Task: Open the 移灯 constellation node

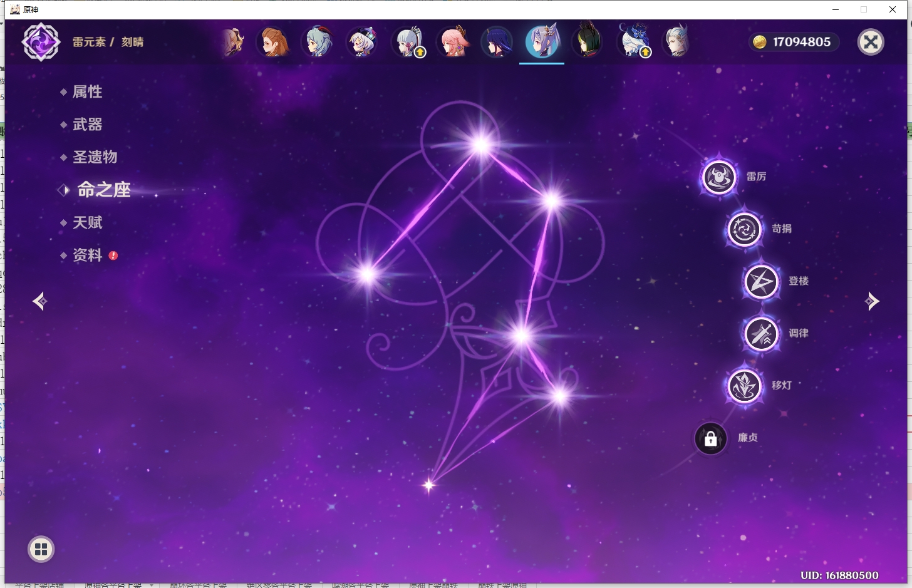Action: coord(744,385)
